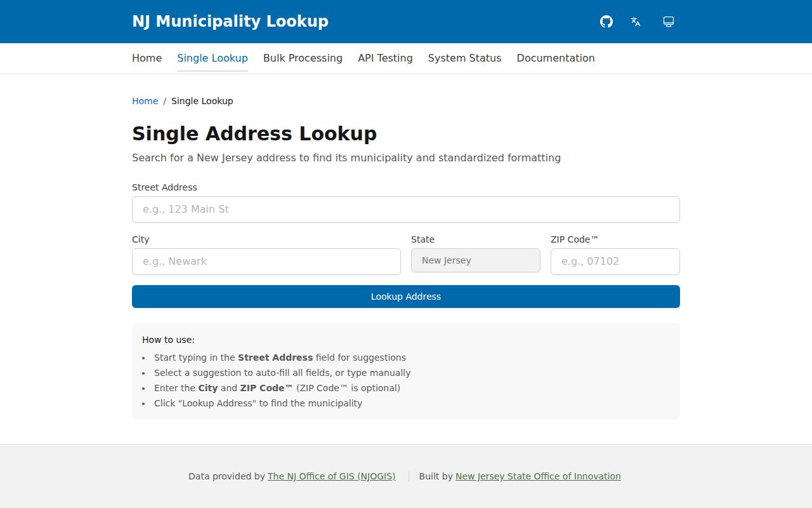Viewport: 812px width, 508px height.
Task: Open the System Status tab
Action: click(464, 58)
